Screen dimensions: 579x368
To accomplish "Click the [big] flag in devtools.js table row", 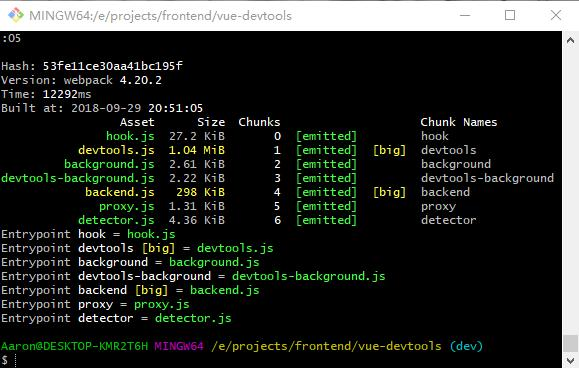I will coord(389,150).
